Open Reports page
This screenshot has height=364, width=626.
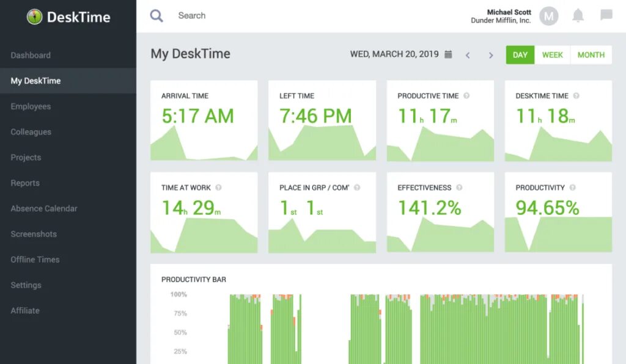pyautogui.click(x=25, y=183)
